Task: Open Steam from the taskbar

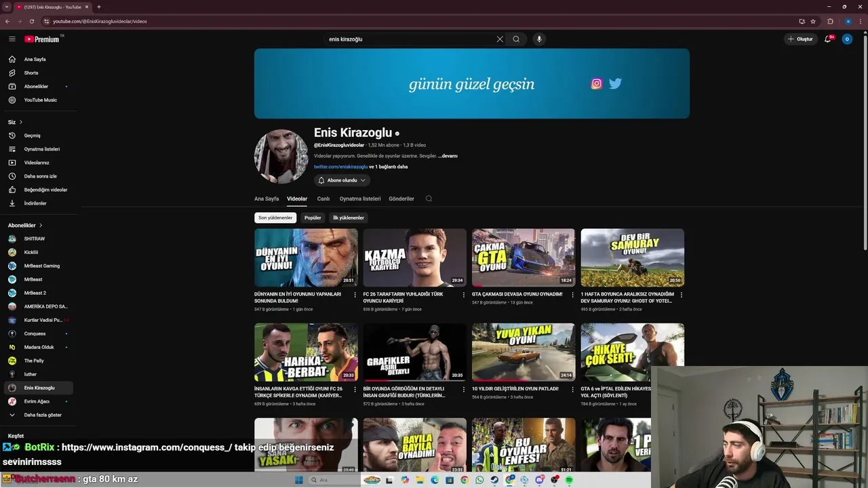Action: pyautogui.click(x=494, y=480)
